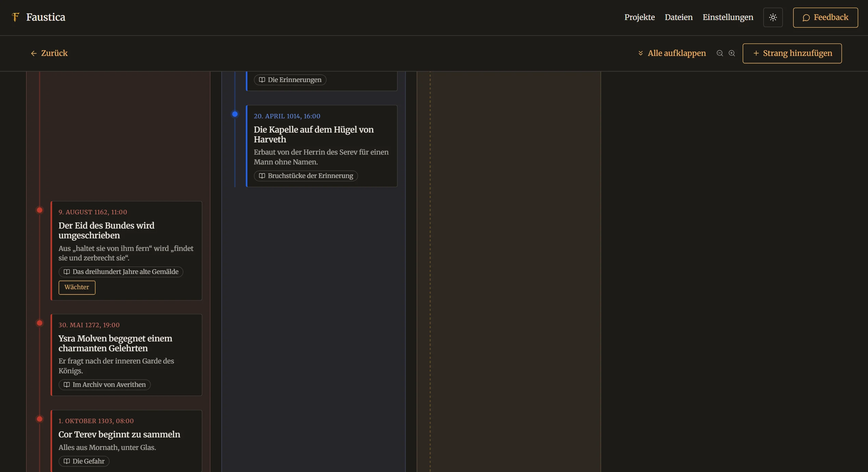This screenshot has height=472, width=868.
Task: Open chapter tag Im Archiv von Averithen
Action: point(104,385)
